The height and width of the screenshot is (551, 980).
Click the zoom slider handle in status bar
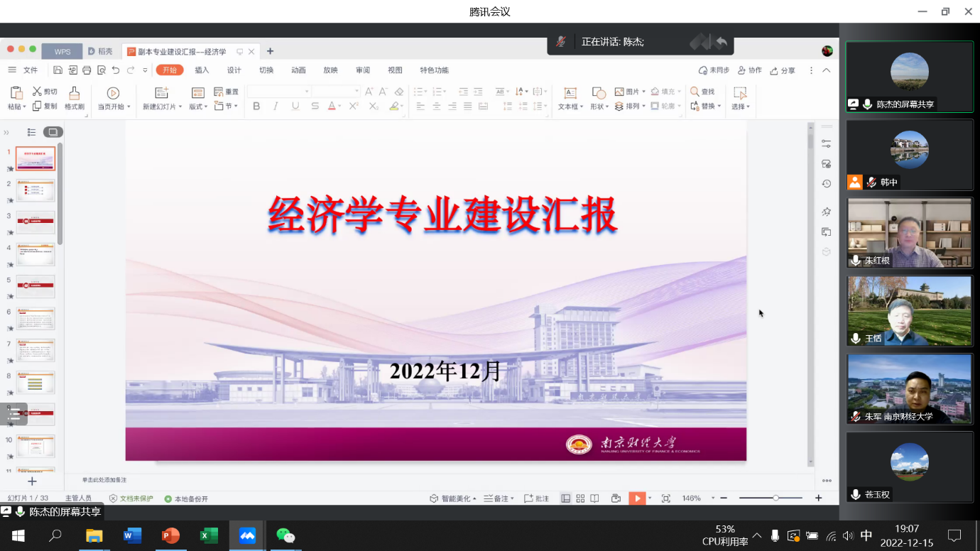(775, 498)
